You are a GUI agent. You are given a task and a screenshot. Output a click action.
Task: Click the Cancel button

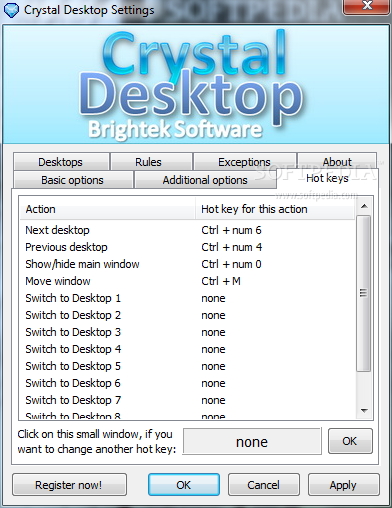[x=263, y=485]
